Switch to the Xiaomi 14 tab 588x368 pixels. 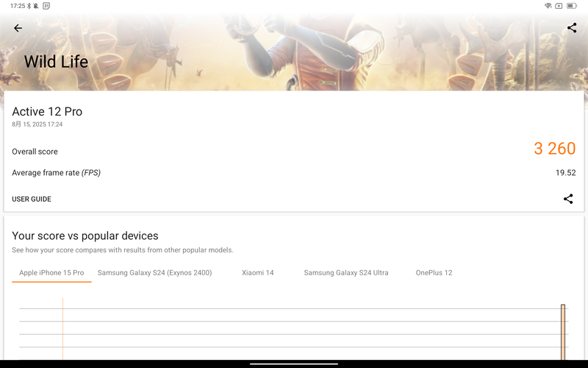pos(258,273)
